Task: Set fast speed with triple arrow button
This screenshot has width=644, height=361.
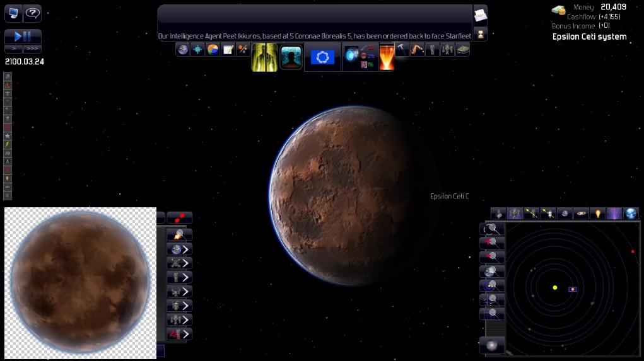Action: [32, 49]
